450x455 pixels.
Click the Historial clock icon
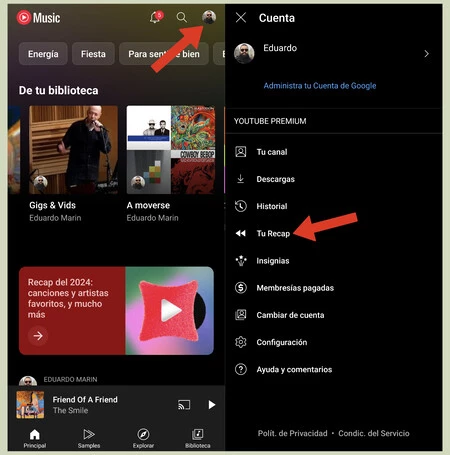coord(241,206)
